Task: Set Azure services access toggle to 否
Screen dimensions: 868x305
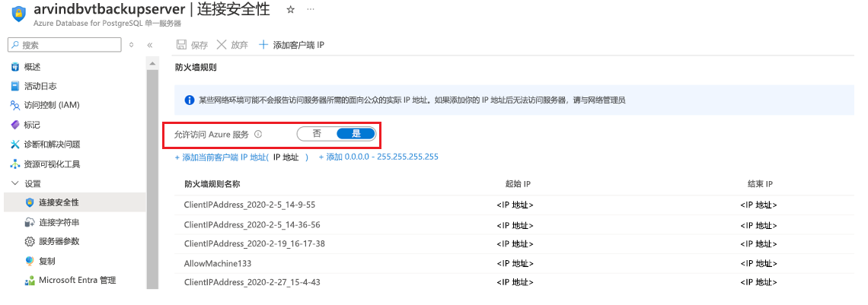Action: point(318,134)
